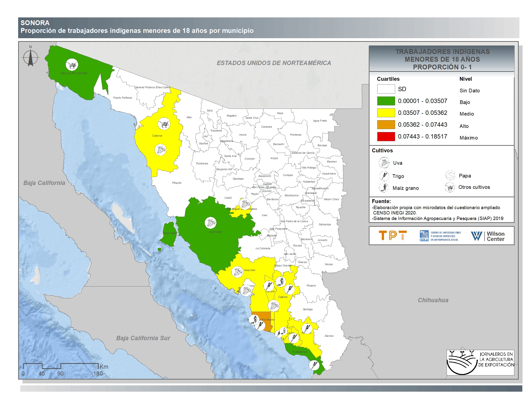Click the yellow Medio legend swatch
Image resolution: width=532 pixels, height=411 pixels.
[386, 113]
